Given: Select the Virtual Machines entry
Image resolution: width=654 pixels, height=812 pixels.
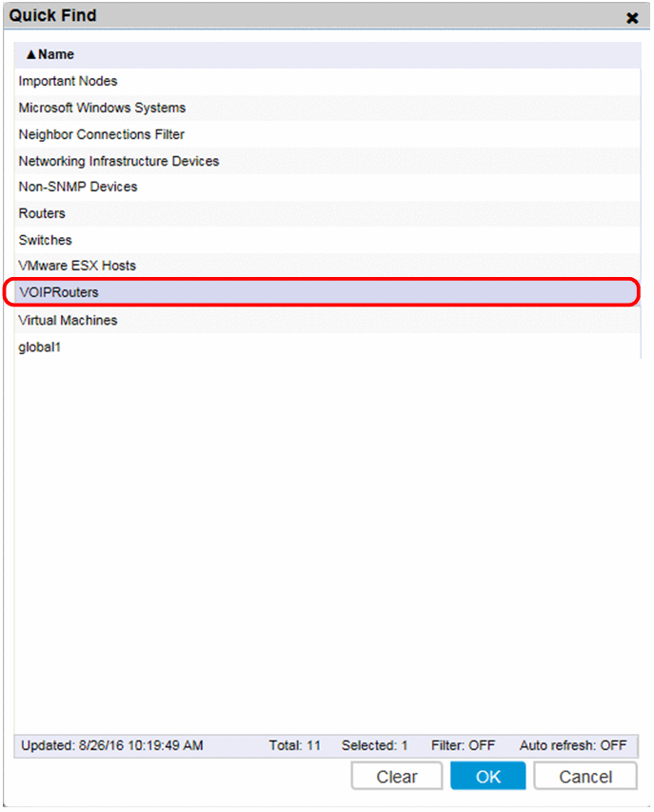Looking at the screenshot, I should 68,320.
